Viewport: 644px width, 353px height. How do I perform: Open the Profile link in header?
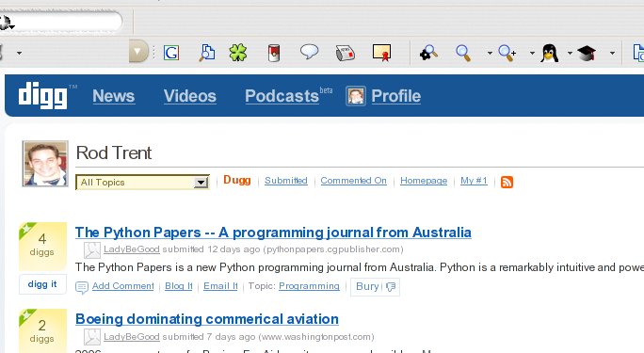[x=396, y=96]
